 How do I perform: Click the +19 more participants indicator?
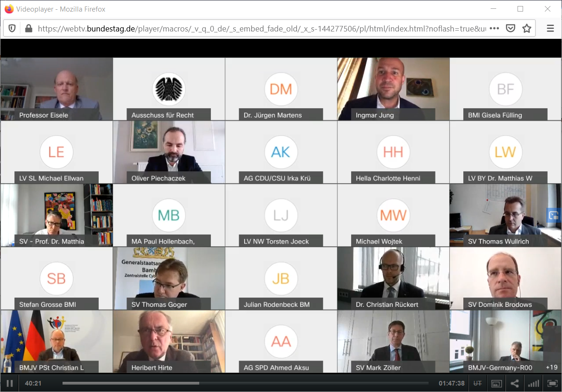(551, 367)
